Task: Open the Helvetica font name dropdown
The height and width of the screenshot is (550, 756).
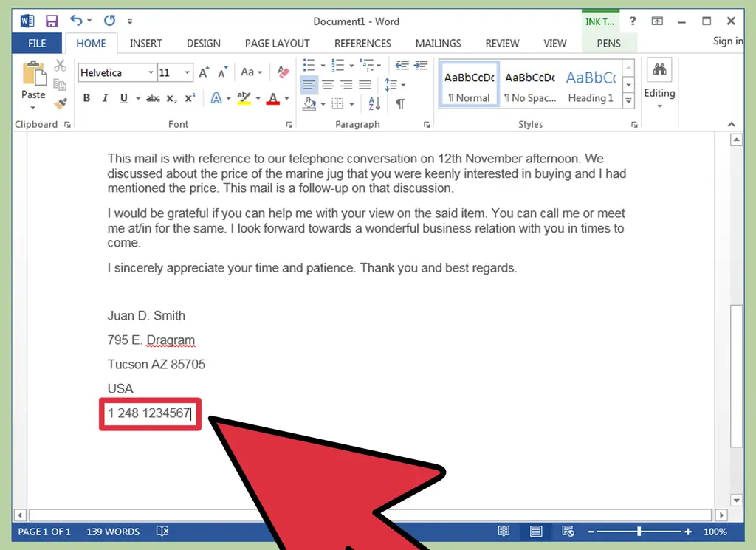Action: pos(151,72)
